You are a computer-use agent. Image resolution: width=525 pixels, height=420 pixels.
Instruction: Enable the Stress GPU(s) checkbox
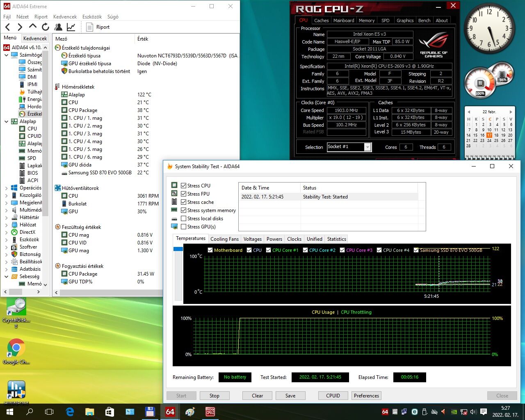click(184, 227)
